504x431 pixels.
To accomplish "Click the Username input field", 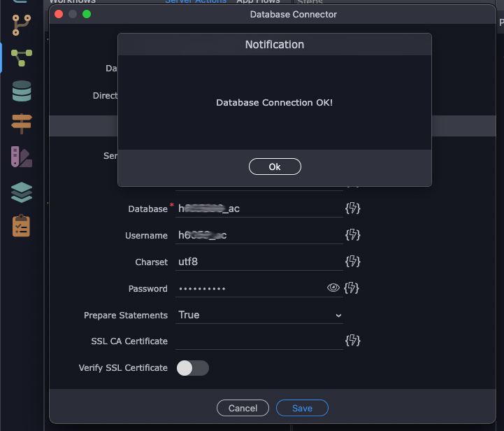I will coord(259,235).
